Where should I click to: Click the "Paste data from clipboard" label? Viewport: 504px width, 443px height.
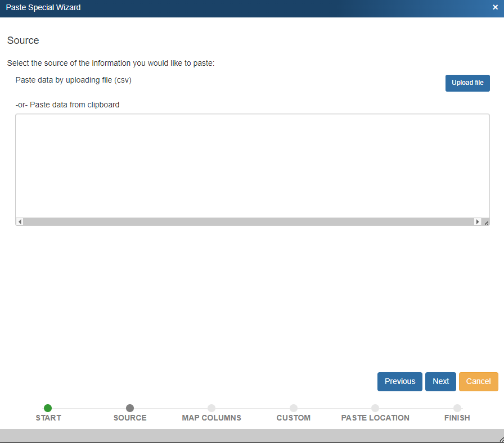67,105
